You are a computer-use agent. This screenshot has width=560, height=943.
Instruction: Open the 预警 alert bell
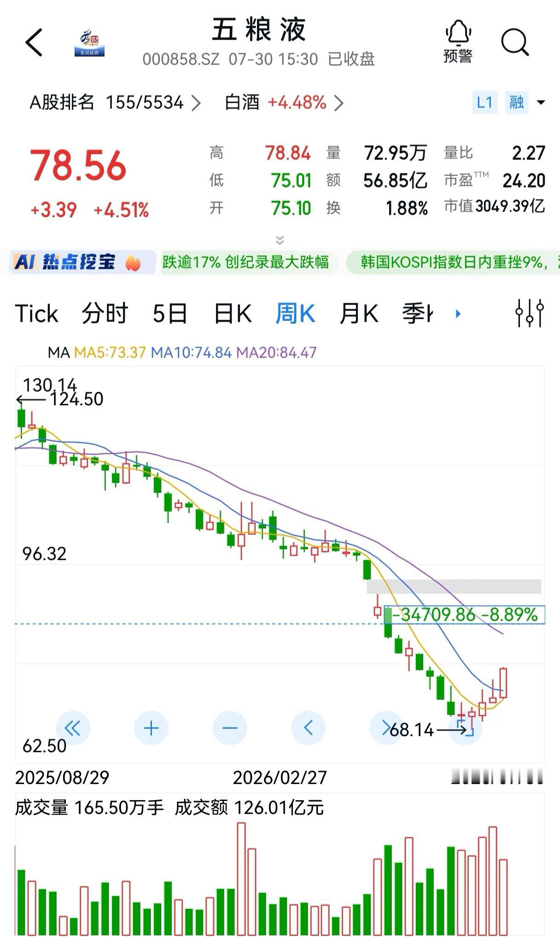click(x=458, y=41)
